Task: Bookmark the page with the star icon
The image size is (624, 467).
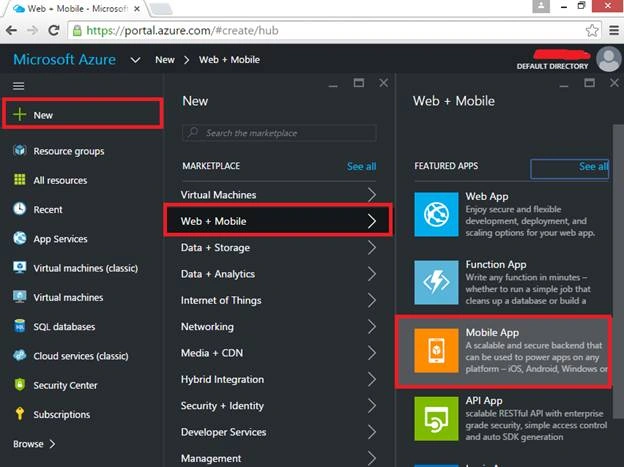Action: pos(592,30)
